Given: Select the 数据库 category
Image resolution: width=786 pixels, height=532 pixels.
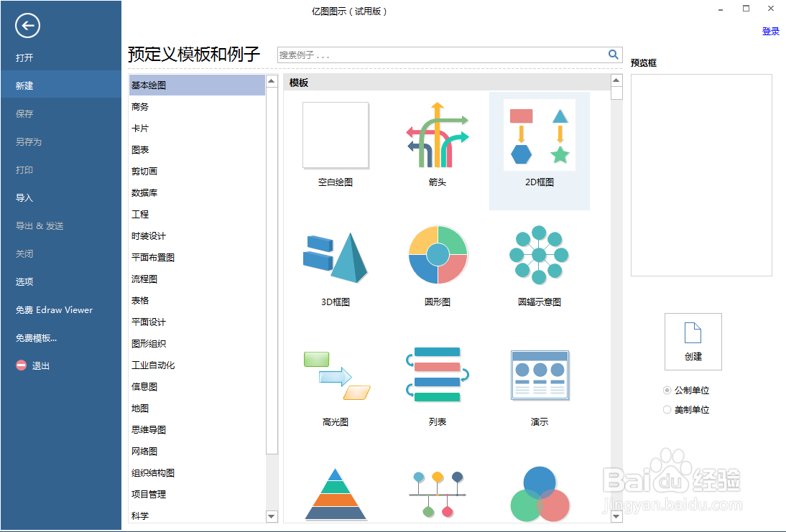Looking at the screenshot, I should (197, 193).
